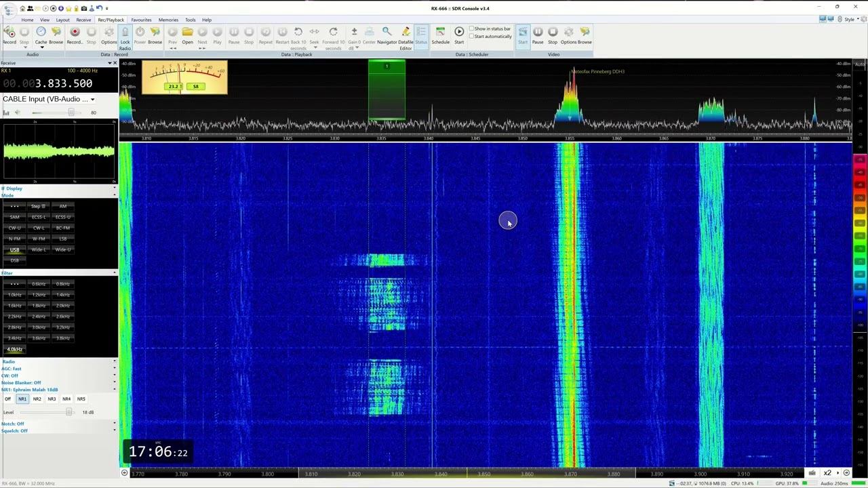Viewport: 868px width, 488px height.
Task: Browse video recordings folder
Action: pyautogui.click(x=585, y=32)
